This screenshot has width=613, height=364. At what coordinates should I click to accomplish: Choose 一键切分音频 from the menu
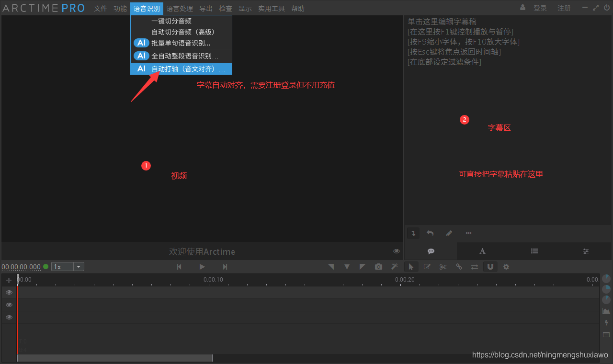click(x=182, y=21)
